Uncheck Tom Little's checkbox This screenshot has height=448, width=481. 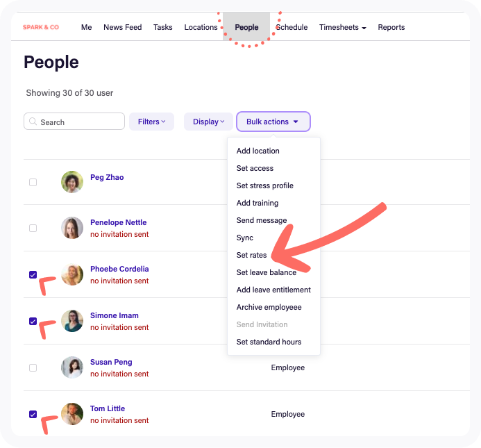tap(33, 414)
